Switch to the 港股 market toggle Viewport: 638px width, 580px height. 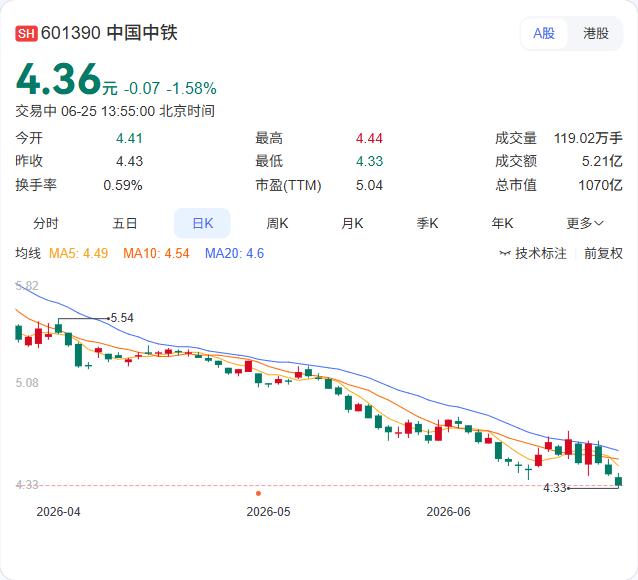[596, 33]
